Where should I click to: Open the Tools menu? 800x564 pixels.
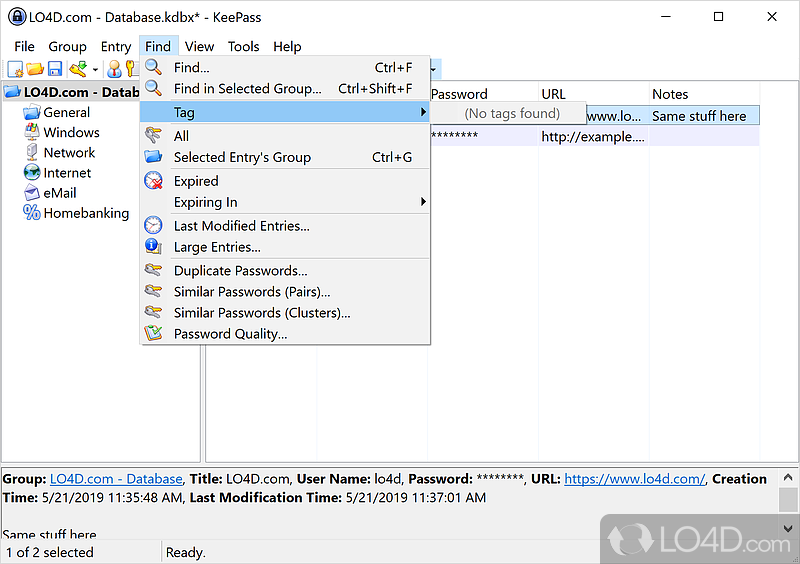(243, 46)
